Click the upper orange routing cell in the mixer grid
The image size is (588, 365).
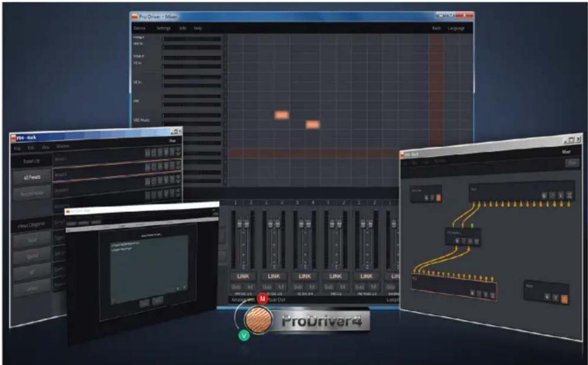[x=281, y=115]
